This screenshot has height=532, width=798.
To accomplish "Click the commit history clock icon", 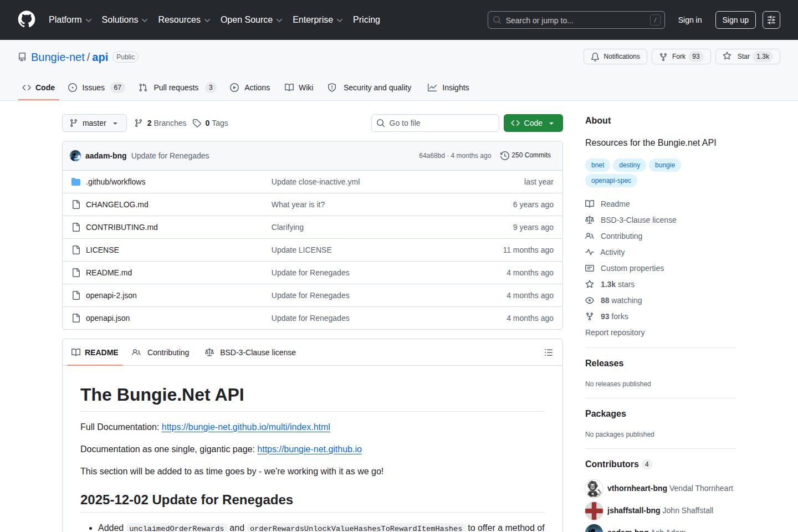I will coord(504,156).
